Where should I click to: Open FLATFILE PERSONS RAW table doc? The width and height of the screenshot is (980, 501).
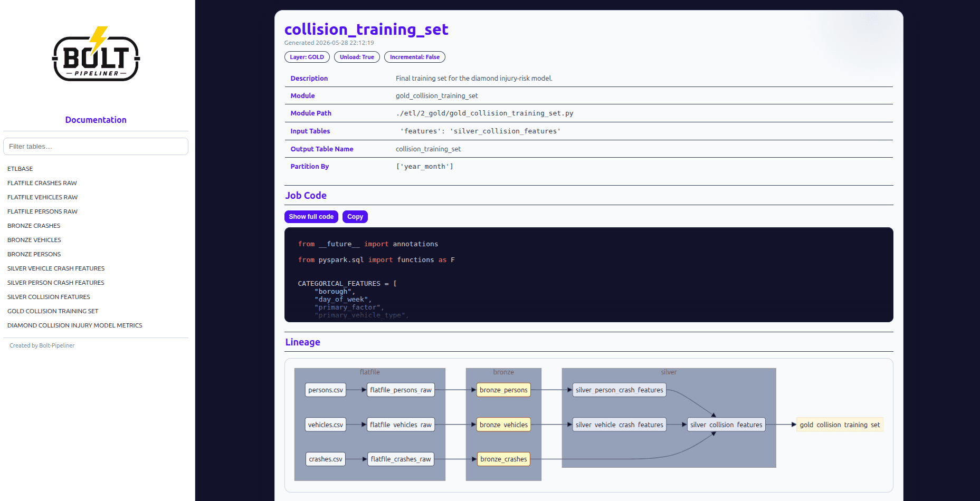42,211
